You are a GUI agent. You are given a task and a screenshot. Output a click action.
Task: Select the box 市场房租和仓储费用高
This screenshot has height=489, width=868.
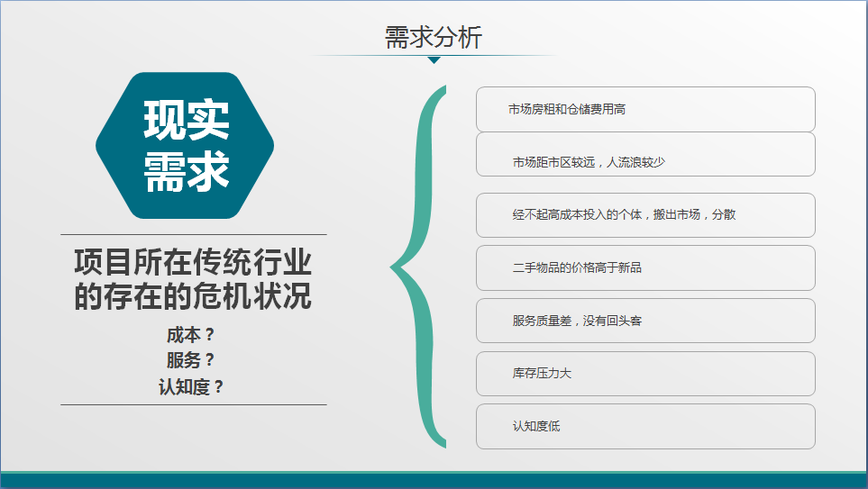click(645, 109)
